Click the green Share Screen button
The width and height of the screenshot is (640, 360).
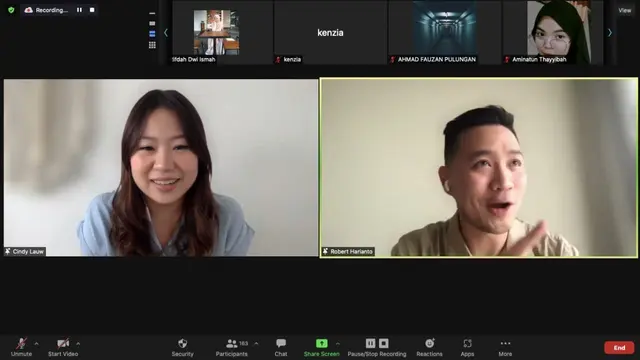coord(322,347)
